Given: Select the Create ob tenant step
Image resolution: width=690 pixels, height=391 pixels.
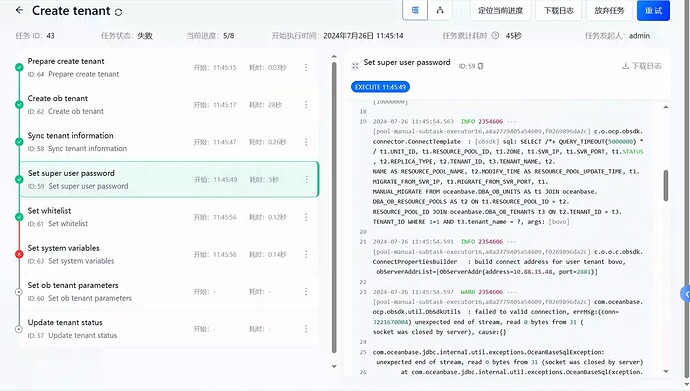Looking at the screenshot, I should click(169, 105).
